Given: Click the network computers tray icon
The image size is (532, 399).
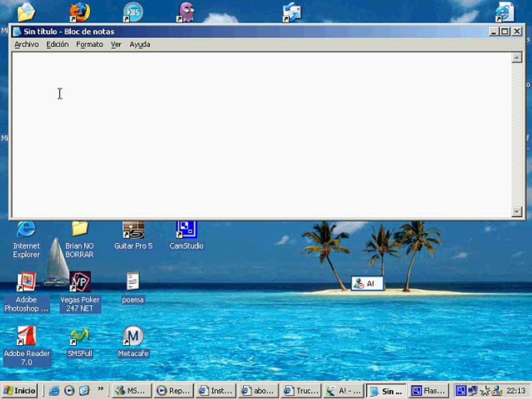Looking at the screenshot, I should click(x=472, y=391).
